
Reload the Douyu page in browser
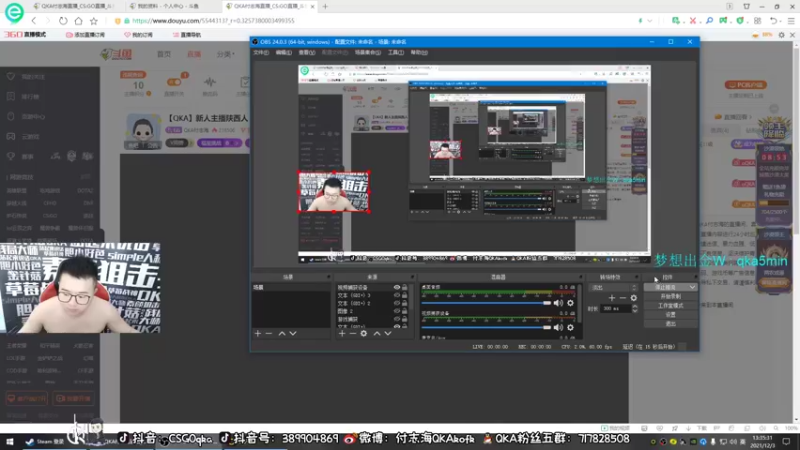pos(63,21)
